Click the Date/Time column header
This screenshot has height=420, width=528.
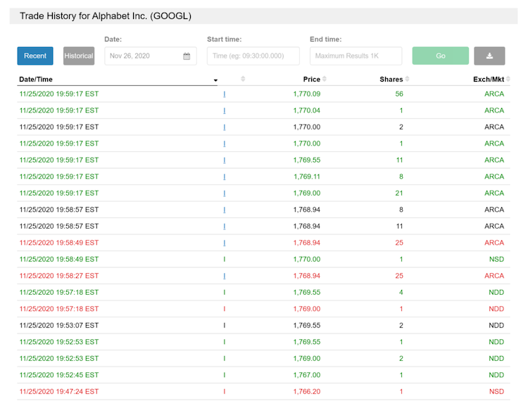click(36, 79)
